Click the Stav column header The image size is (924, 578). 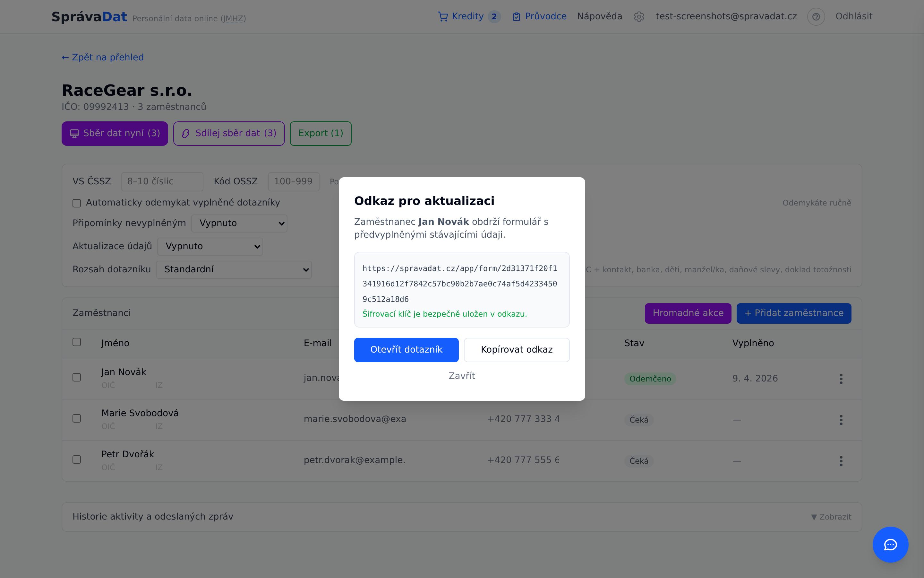(x=634, y=343)
